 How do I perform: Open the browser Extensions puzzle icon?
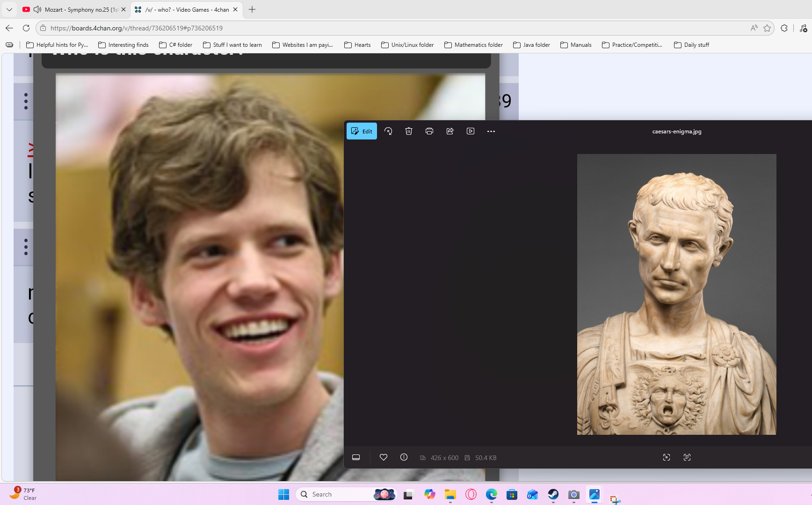[784, 28]
